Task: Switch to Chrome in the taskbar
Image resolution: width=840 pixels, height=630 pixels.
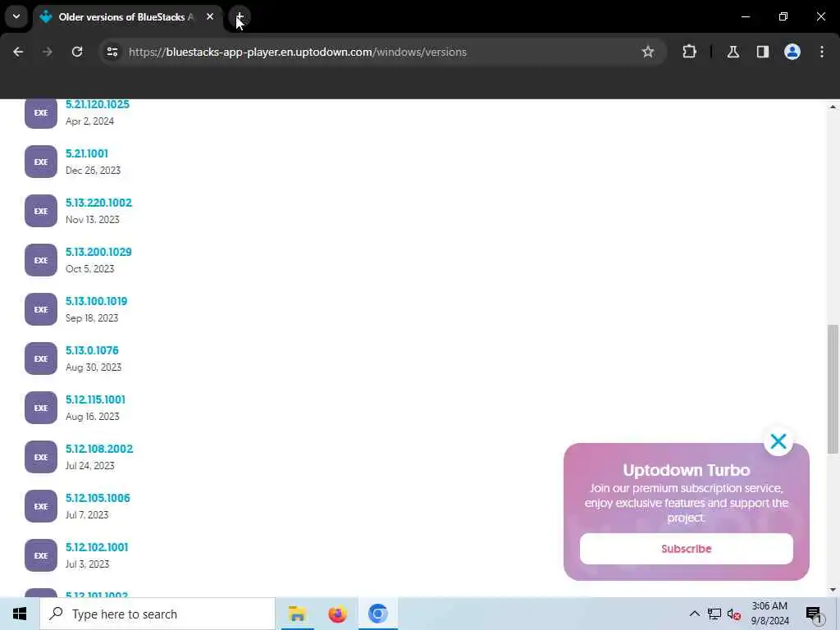Action: (377, 614)
